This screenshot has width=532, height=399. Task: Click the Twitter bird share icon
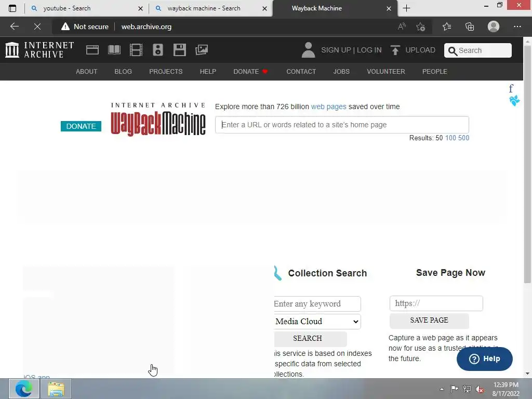514,101
